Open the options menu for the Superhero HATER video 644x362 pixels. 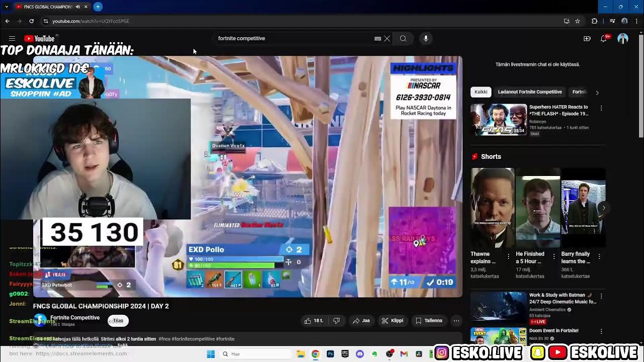click(x=601, y=108)
